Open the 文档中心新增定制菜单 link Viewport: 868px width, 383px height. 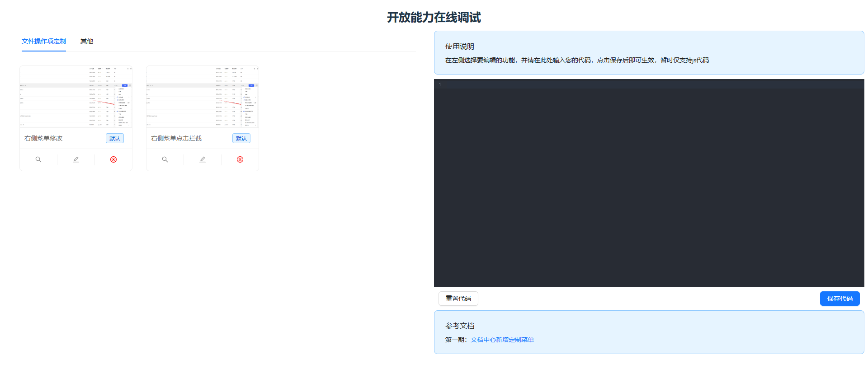pyautogui.click(x=502, y=340)
